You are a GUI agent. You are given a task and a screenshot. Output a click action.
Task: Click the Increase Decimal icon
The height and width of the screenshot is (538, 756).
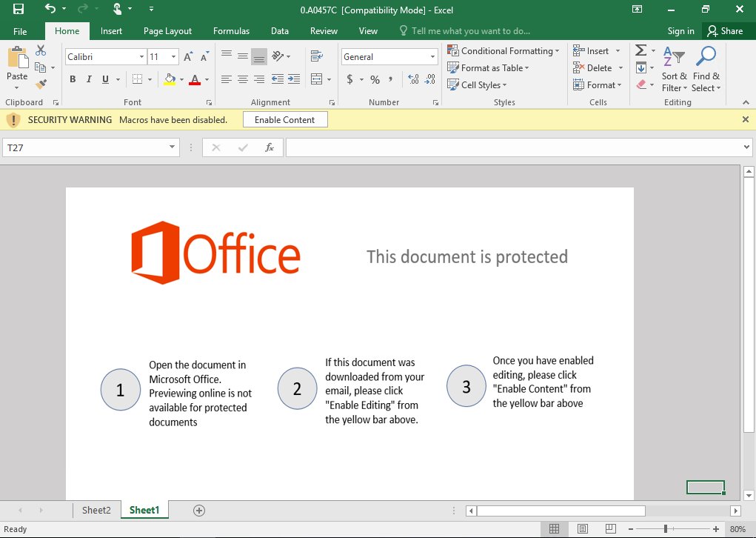[413, 79]
